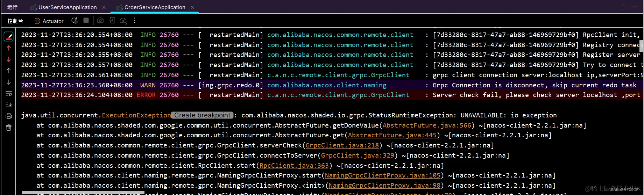Switch to the UserServiceApplication tab

68,7
